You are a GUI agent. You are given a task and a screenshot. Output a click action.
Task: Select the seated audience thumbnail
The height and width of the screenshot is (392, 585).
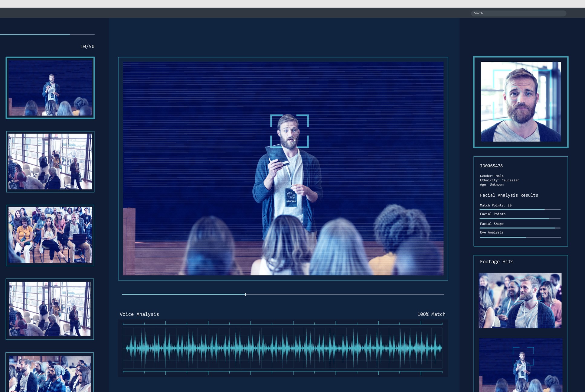coord(50,235)
